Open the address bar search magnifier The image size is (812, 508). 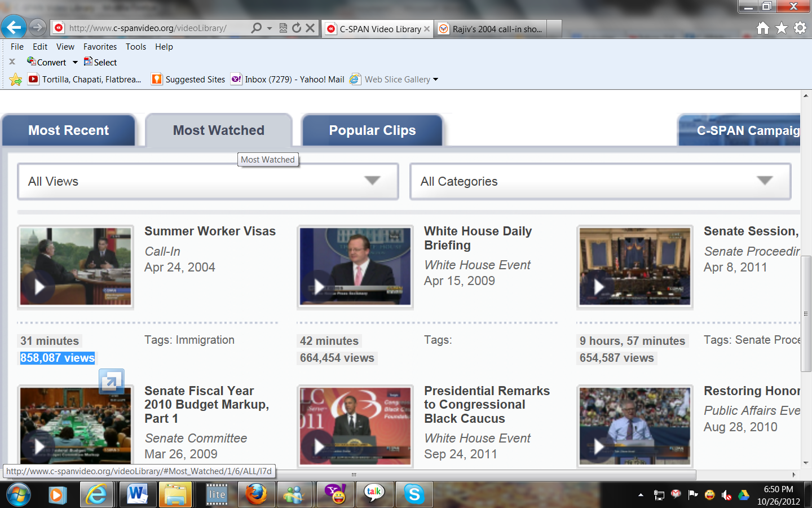[257, 28]
